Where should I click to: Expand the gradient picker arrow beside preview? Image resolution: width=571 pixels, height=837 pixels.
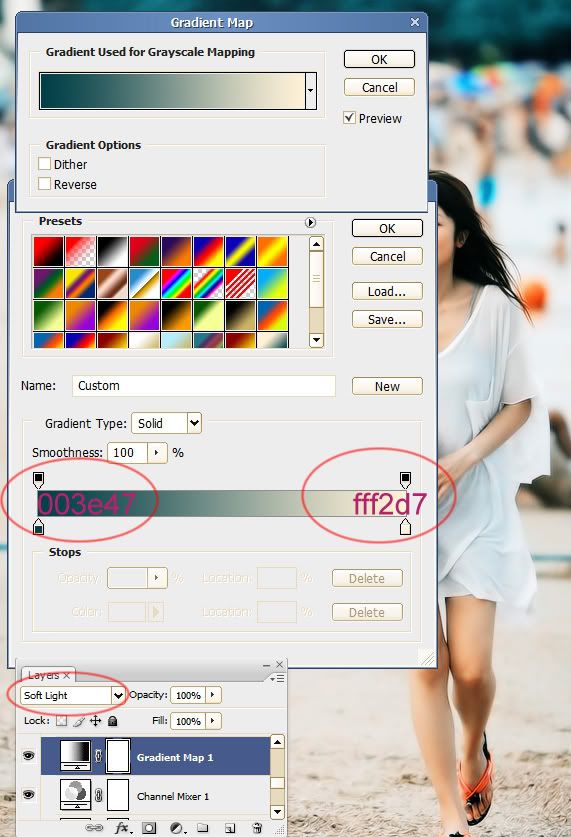(310, 91)
